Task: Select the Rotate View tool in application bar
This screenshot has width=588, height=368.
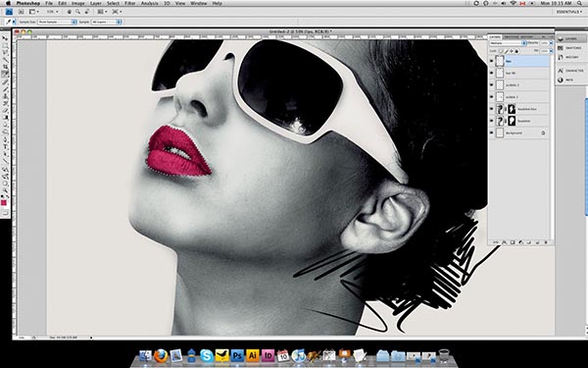Action: [86, 12]
